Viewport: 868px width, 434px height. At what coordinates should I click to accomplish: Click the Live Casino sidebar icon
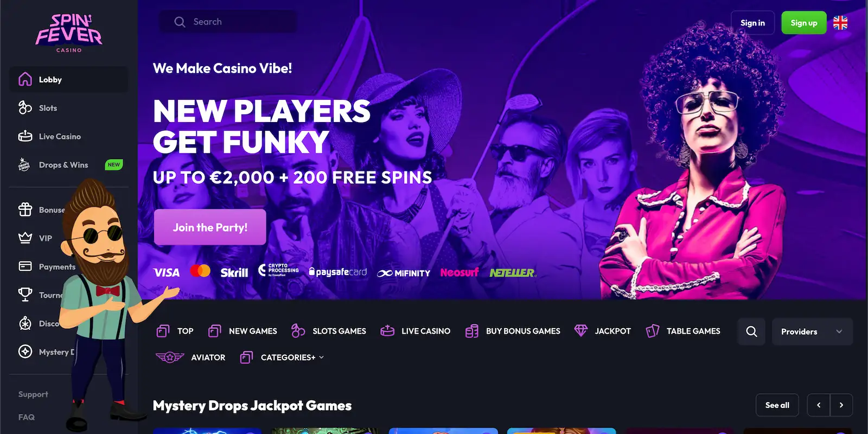(25, 136)
